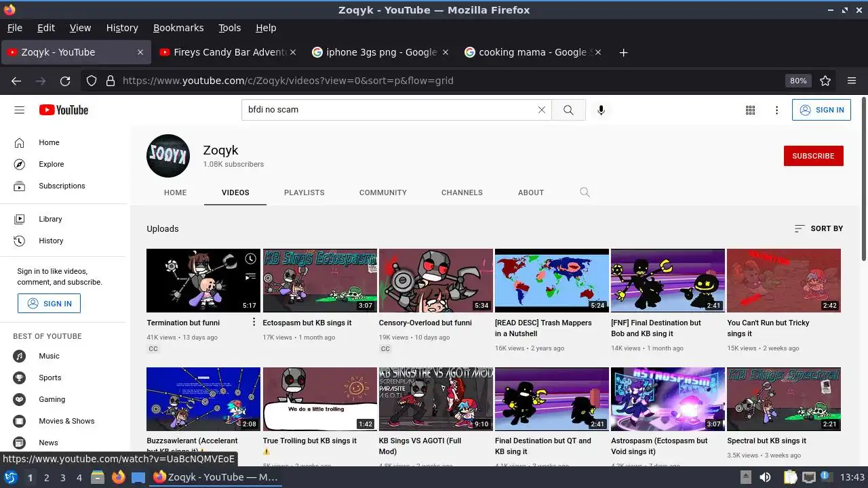Open the YouTube apps grid icon
This screenshot has width=868, height=488.
[750, 110]
